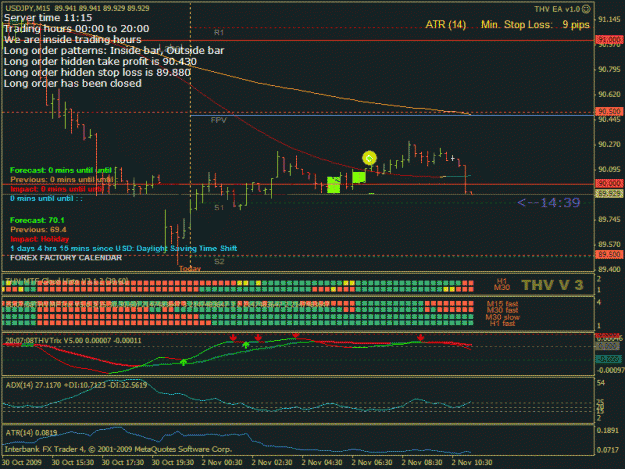Click the FOREX FACTORY CALENDAR label
Viewport: 625px width, 469px height.
point(66,258)
